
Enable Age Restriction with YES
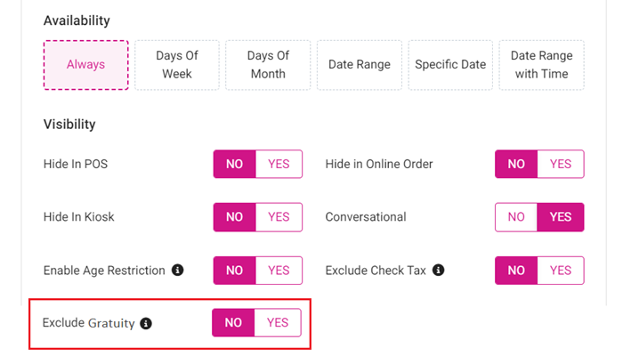[x=279, y=271]
